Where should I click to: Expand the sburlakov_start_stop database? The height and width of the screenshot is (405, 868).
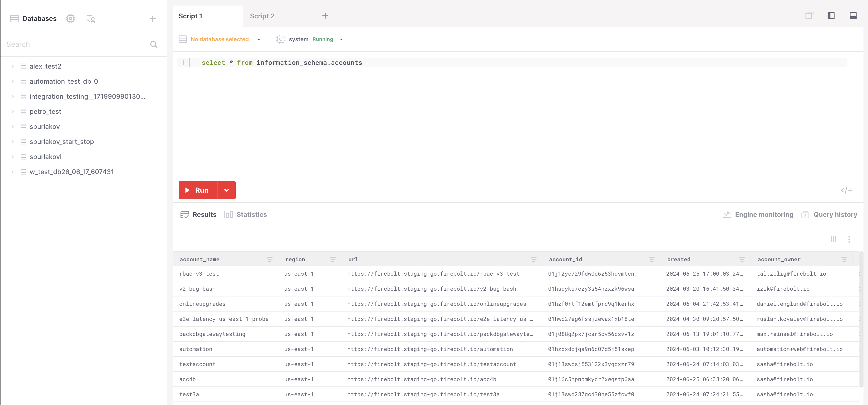point(13,142)
